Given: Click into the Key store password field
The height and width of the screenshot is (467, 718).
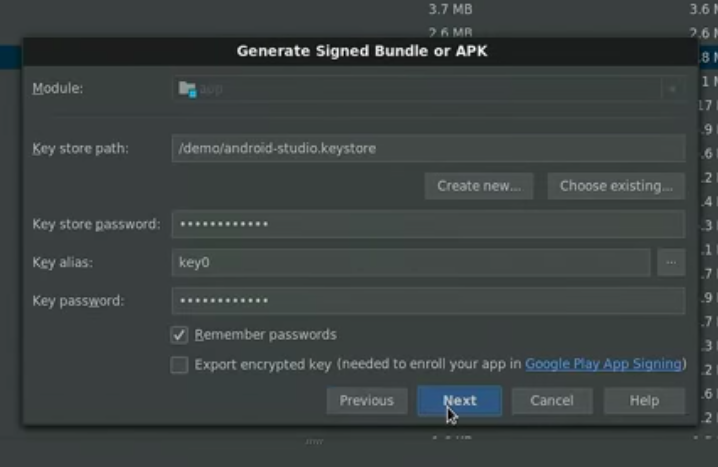Looking at the screenshot, I should [x=428, y=224].
